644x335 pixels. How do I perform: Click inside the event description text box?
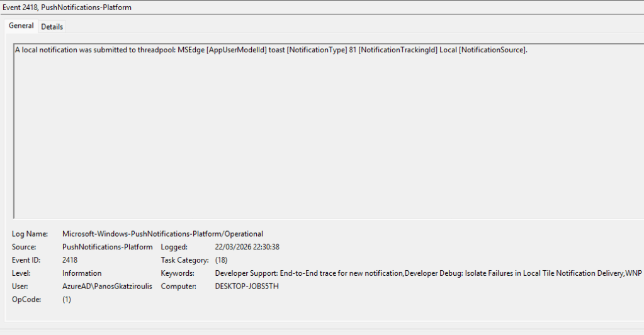[x=315, y=126]
